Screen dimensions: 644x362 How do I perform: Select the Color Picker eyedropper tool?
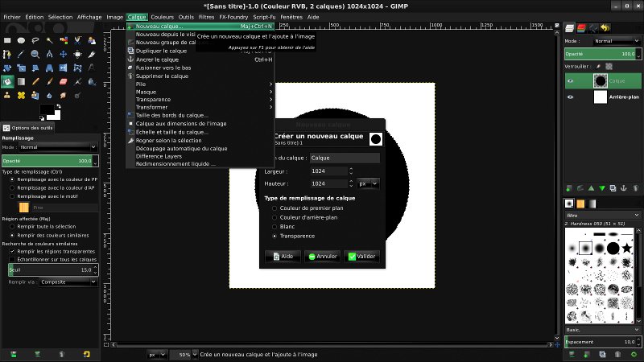point(21,54)
